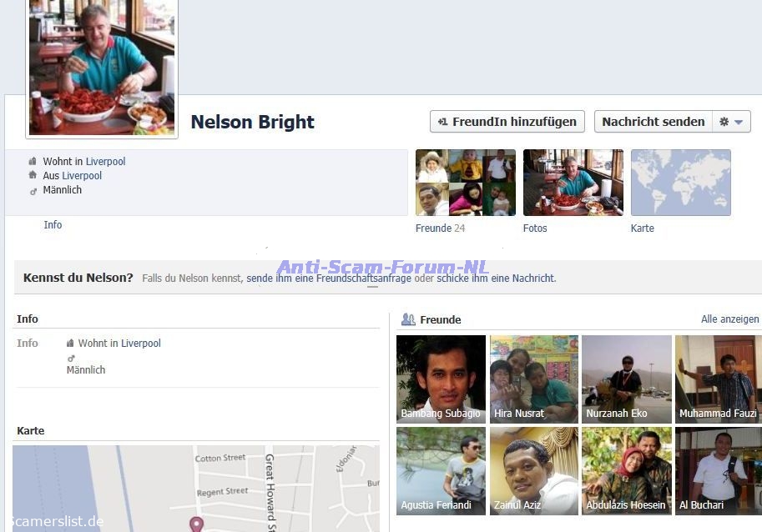762x532 pixels.
Task: Open Zainul Aziz's friend tile
Action: (533, 471)
